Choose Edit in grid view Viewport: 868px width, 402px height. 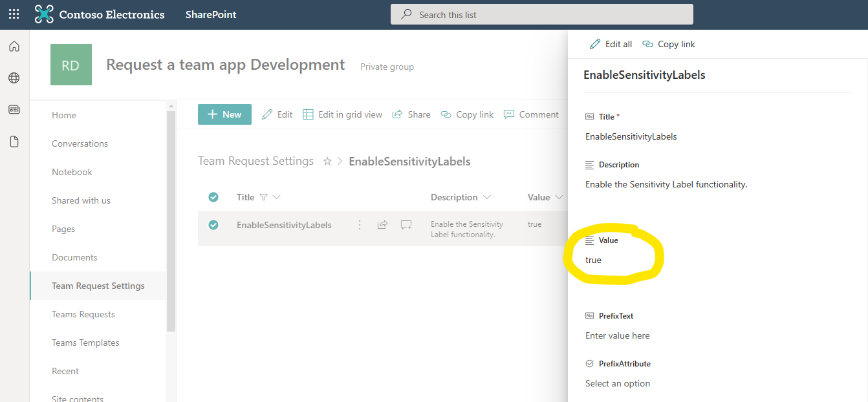tap(343, 114)
